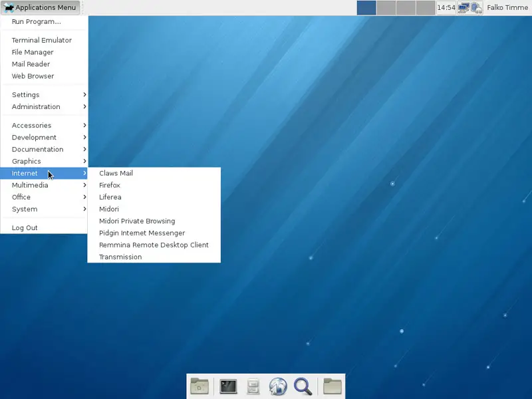Viewport: 532px width, 399px height.
Task: Expand the Development submenu
Action: coord(44,138)
